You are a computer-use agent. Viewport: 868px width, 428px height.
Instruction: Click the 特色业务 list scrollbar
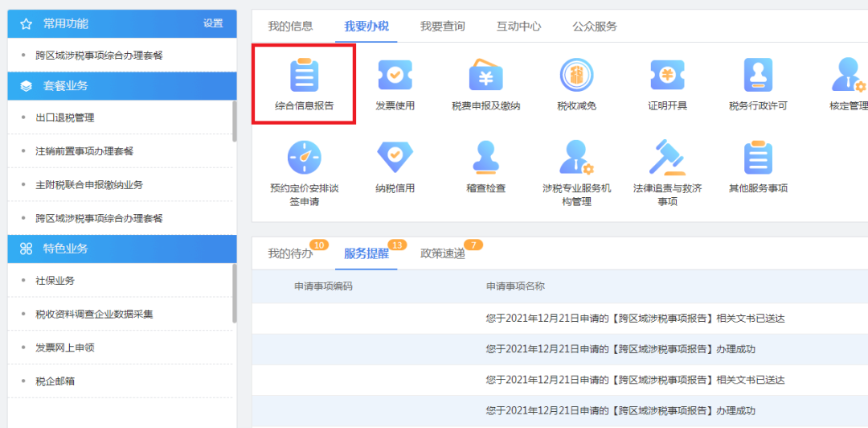pyautogui.click(x=235, y=294)
